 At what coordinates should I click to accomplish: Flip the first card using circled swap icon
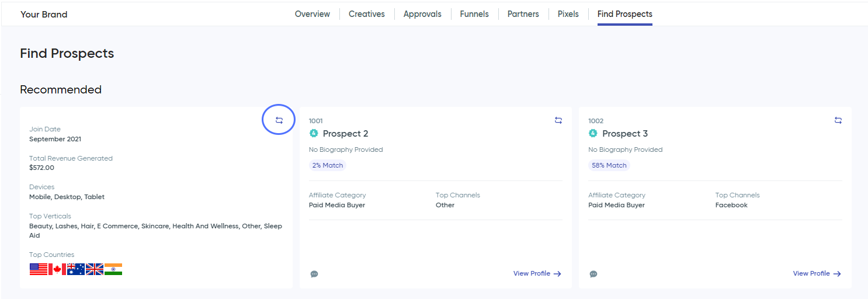click(x=279, y=120)
